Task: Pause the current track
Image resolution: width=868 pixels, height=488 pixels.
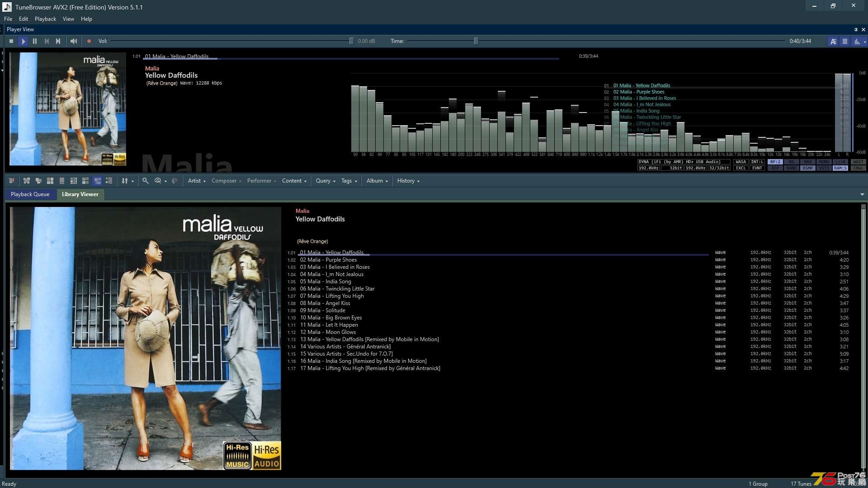Action: [x=35, y=41]
